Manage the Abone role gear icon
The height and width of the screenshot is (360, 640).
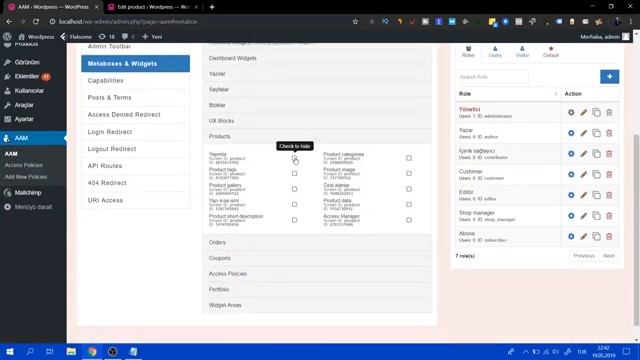[x=571, y=236]
